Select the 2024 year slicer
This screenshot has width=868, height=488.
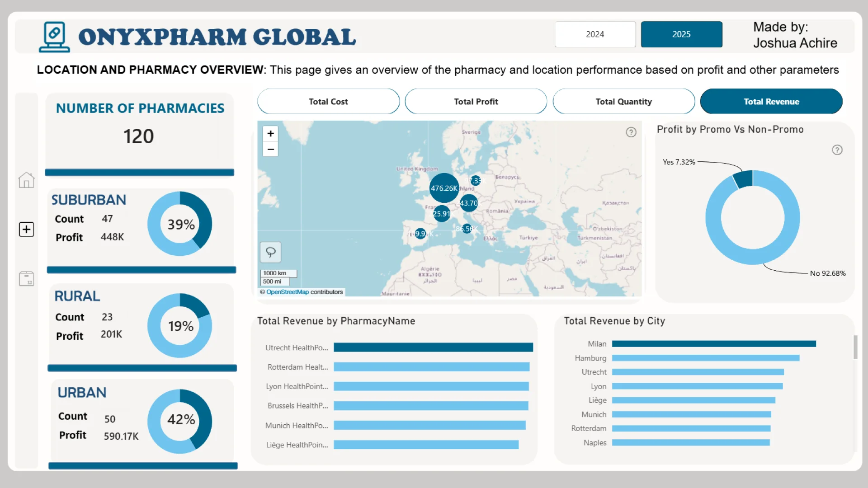pos(595,34)
